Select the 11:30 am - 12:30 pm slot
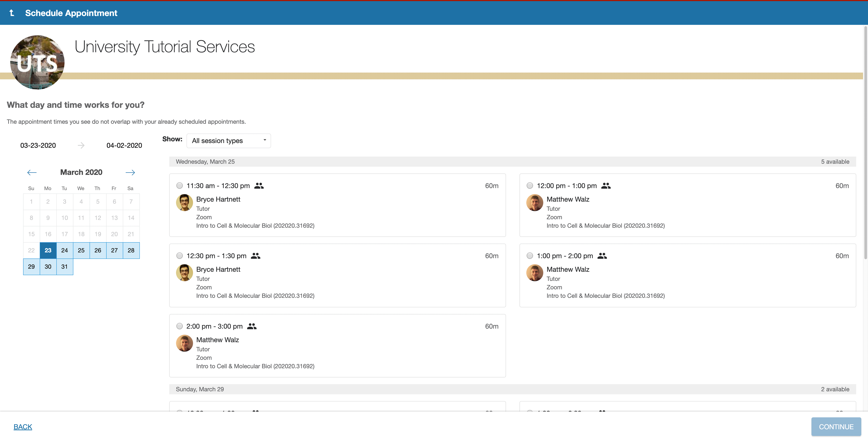 click(x=180, y=186)
